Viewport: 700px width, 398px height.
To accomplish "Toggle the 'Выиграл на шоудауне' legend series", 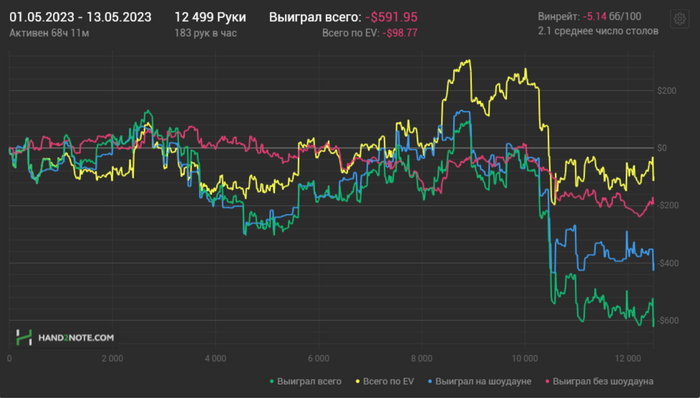I will pos(479,381).
